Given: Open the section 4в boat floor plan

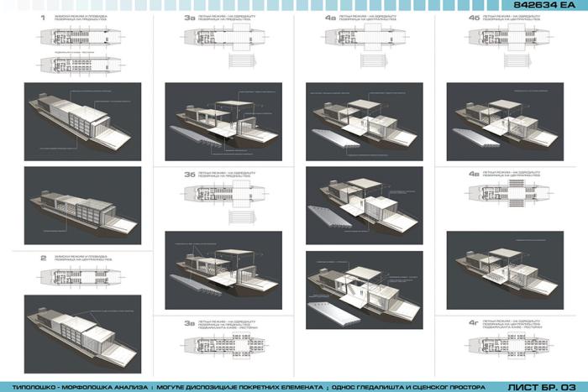Looking at the screenshot, I should coord(510,193).
